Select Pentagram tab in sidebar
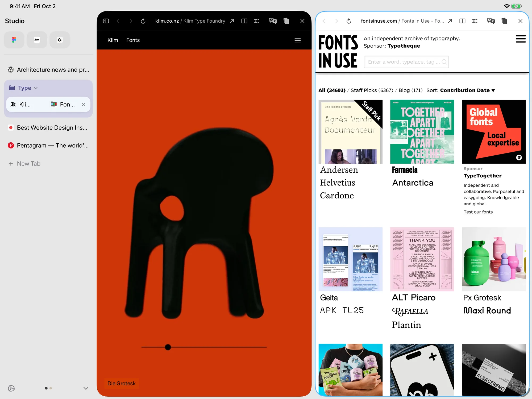The image size is (532, 399). coord(48,146)
